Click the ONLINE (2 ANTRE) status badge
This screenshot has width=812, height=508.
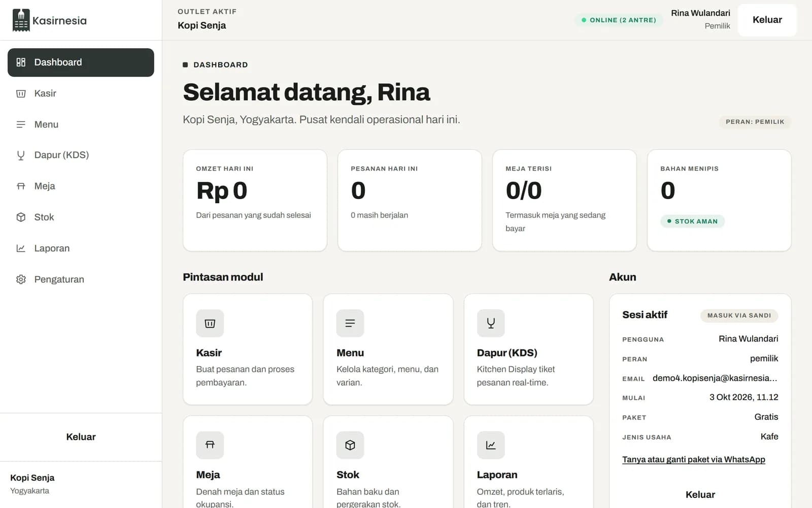pyautogui.click(x=619, y=20)
